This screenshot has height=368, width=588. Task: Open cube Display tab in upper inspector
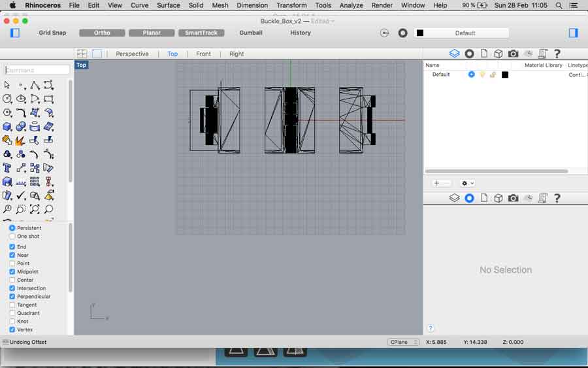click(x=498, y=54)
